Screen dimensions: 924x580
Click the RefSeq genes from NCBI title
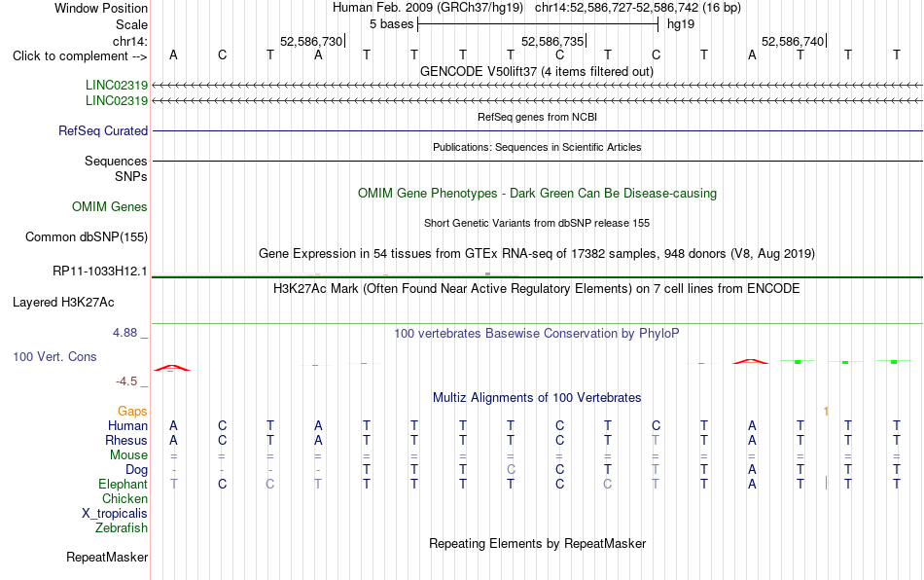point(537,117)
